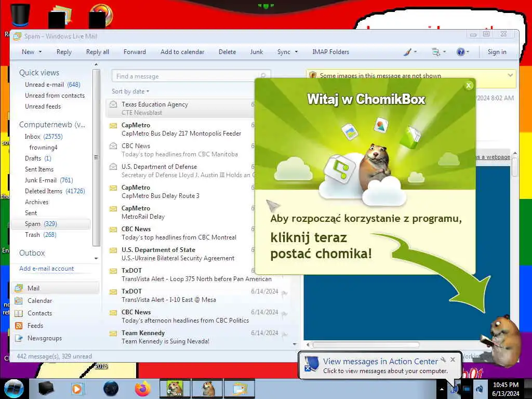The height and width of the screenshot is (399, 532).
Task: Click Add to calendar
Action: 182,52
